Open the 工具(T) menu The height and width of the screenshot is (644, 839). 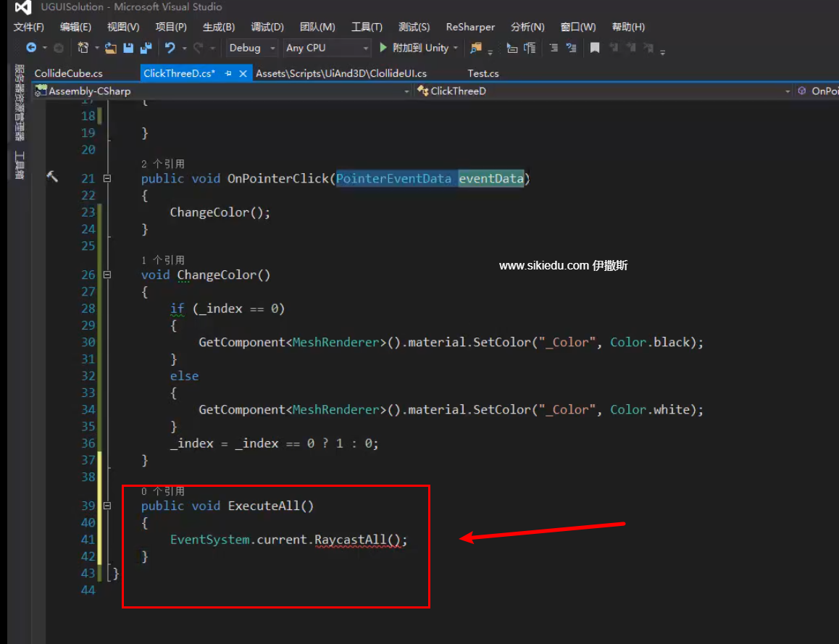(367, 28)
